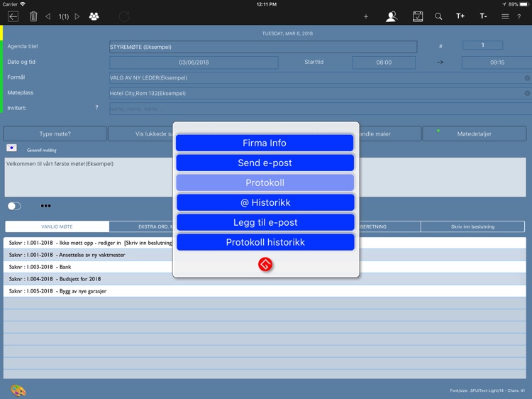
Task: Open the Møtedetaljer button
Action: click(474, 133)
